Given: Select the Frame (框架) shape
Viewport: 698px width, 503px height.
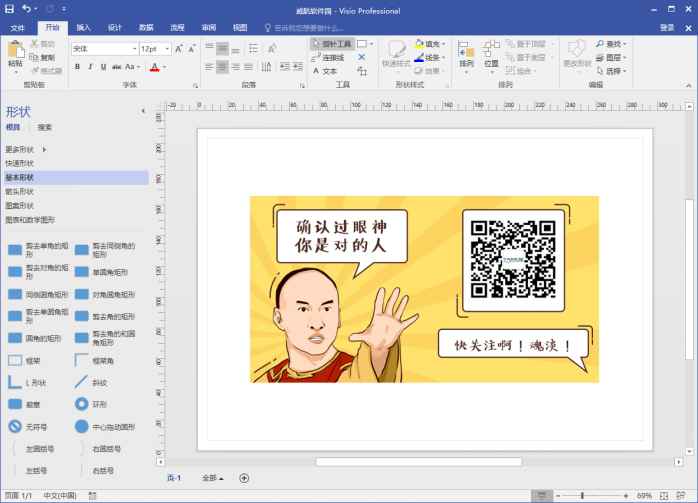Looking at the screenshot, I should point(25,360).
